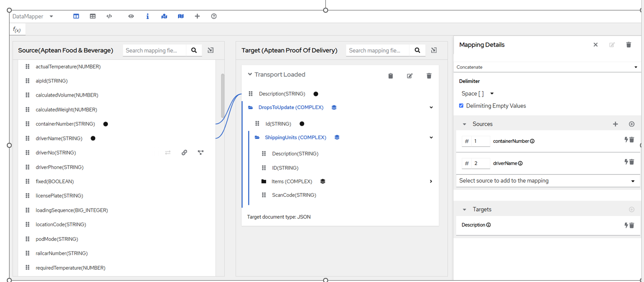644x282 pixels.
Task: Click the Target search mapping field input
Action: pyautogui.click(x=377, y=50)
